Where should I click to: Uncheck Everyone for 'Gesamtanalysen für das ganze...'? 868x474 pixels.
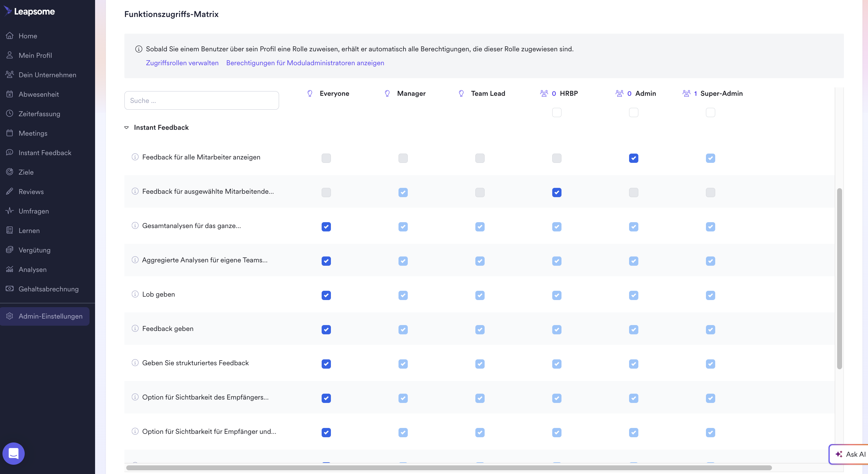[326, 227]
